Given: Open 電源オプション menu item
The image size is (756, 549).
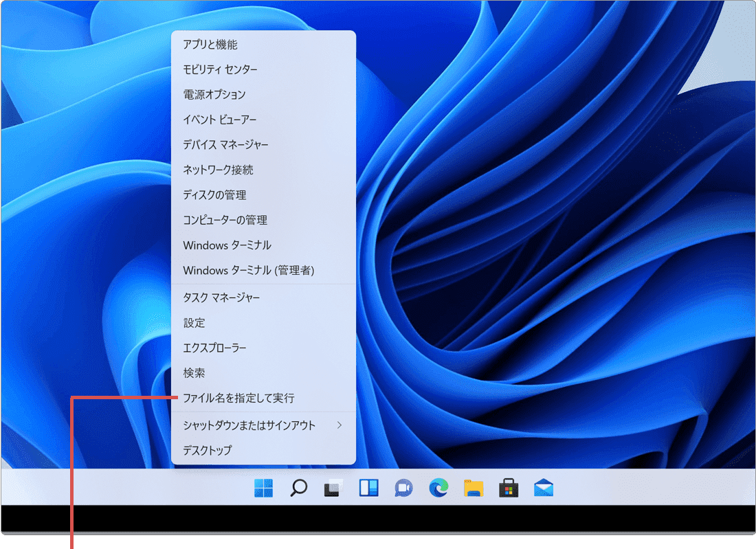Looking at the screenshot, I should click(x=214, y=95).
